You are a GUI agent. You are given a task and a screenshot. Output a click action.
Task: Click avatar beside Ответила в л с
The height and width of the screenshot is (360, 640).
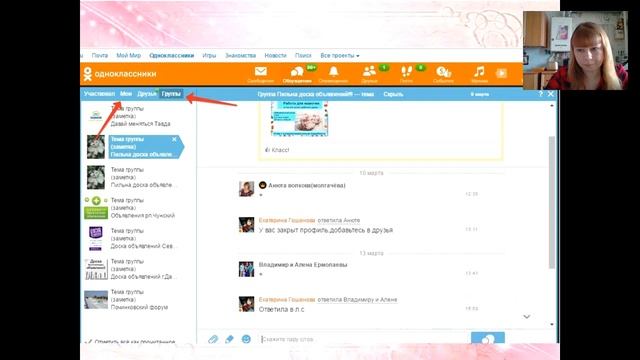[x=247, y=304]
